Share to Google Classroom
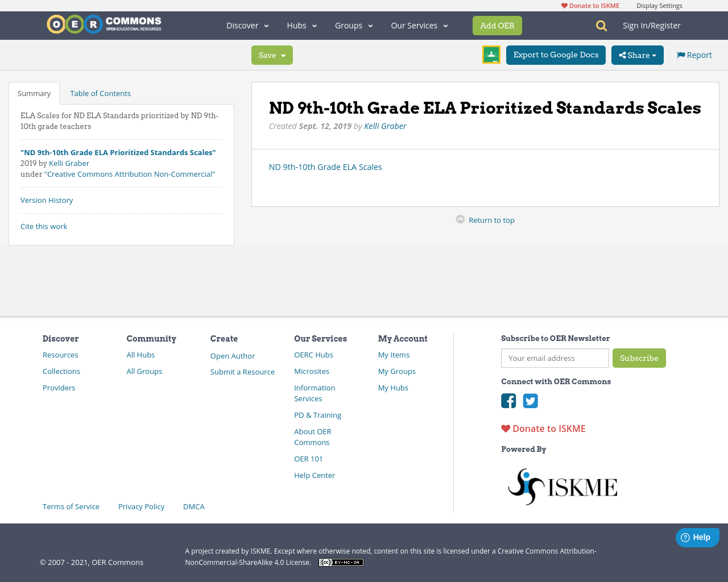This screenshot has width=728, height=582. pyautogui.click(x=491, y=54)
